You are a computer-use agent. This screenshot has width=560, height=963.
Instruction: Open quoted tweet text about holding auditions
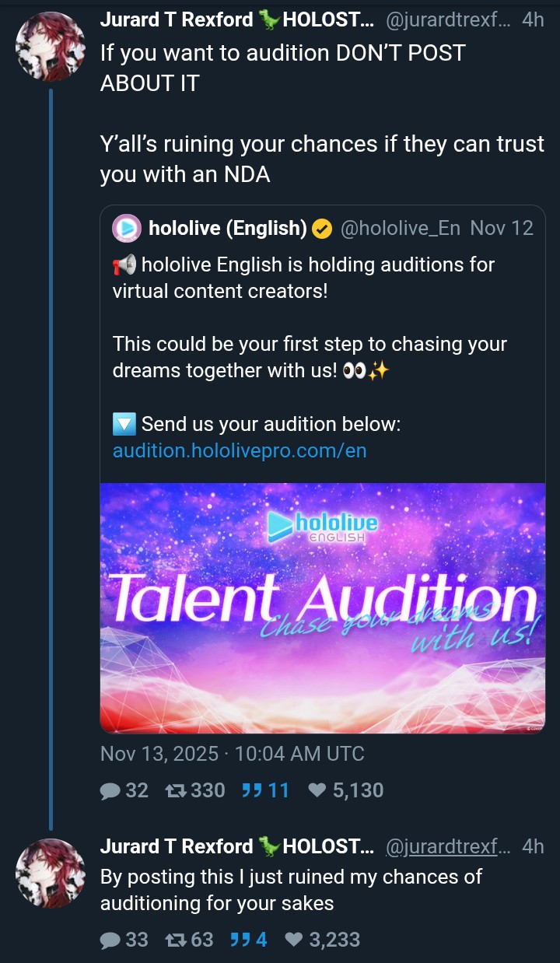(x=303, y=278)
